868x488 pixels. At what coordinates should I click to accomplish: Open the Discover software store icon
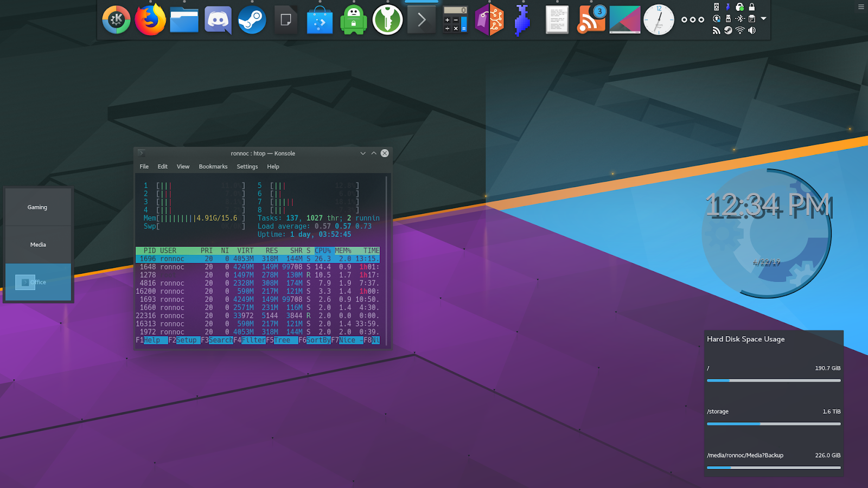click(320, 21)
